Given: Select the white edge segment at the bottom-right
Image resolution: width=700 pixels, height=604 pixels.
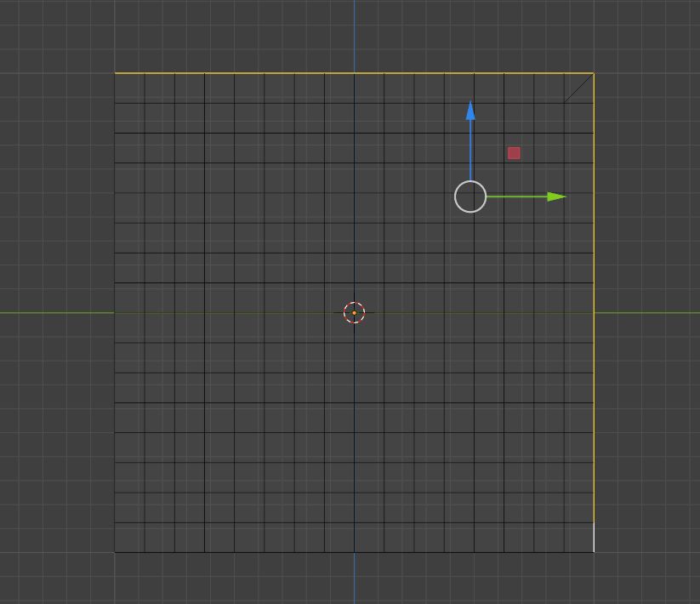Looking at the screenshot, I should [594, 538].
